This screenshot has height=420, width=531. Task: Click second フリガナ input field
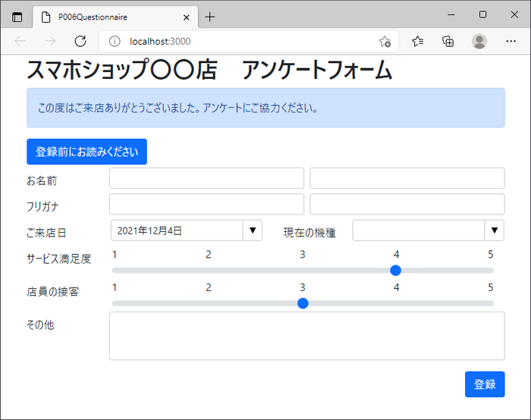pos(407,204)
